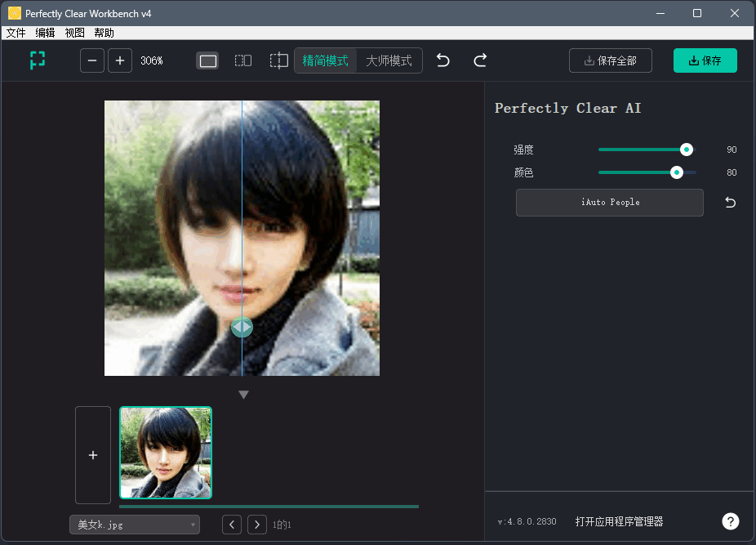756x545 pixels.
Task: Select the side-by-side compare view icon
Action: point(242,60)
